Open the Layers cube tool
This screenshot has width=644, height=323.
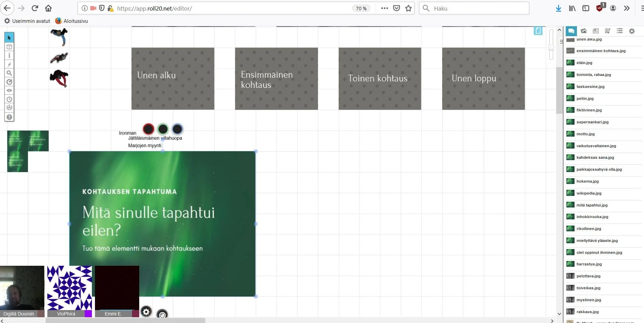click(x=9, y=47)
